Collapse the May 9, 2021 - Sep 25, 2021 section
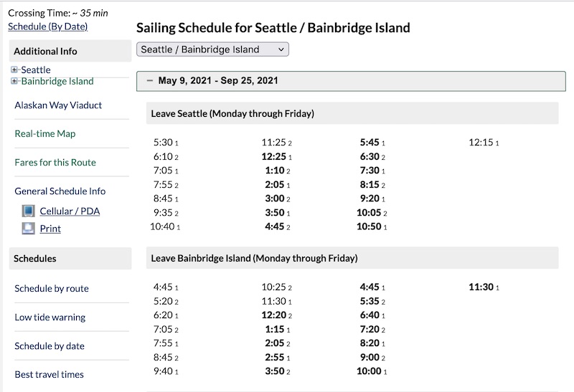574x392 pixels. tap(150, 81)
